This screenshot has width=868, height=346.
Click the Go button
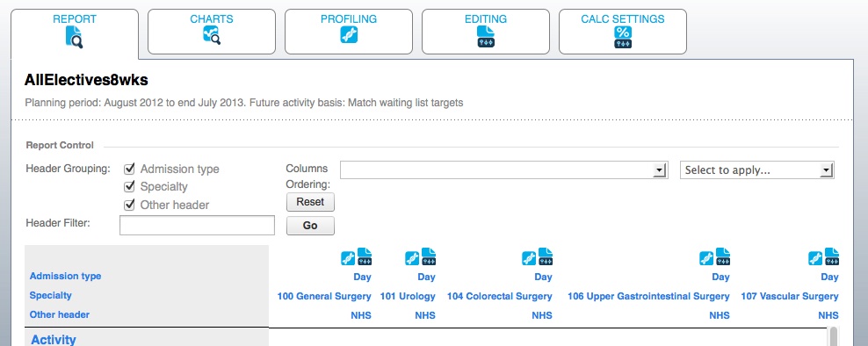coord(310,226)
